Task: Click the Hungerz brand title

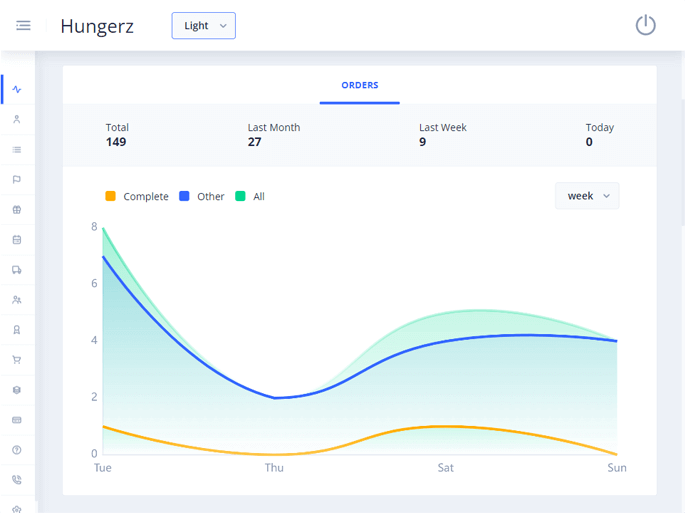Action: [x=97, y=26]
